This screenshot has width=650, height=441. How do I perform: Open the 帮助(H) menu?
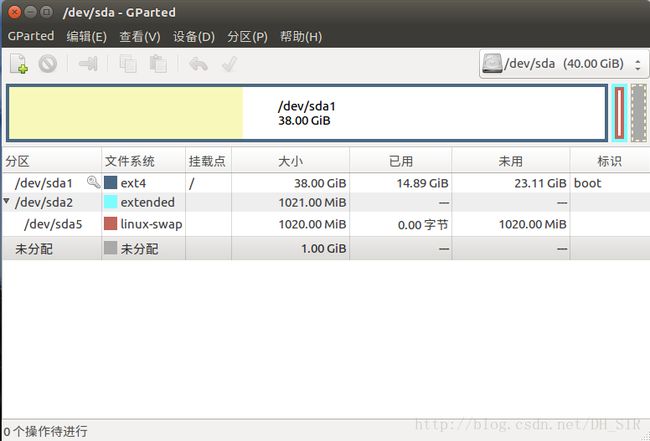(301, 36)
